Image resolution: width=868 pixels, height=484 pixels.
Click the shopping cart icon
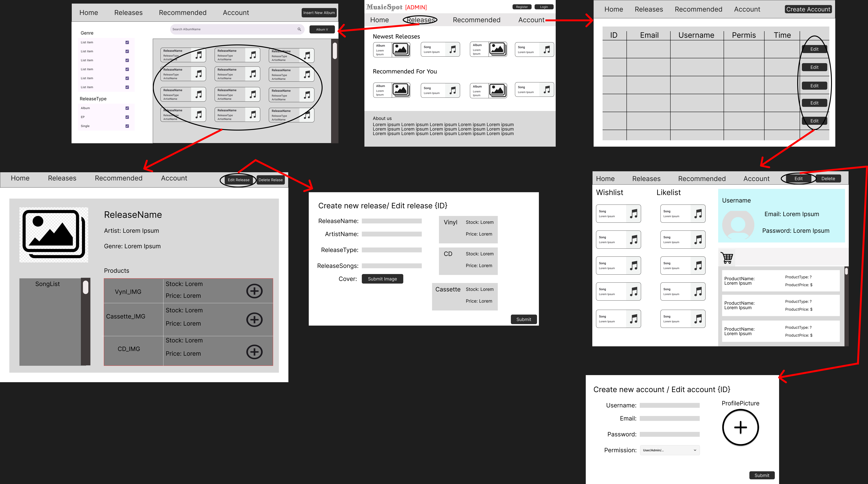coord(727,258)
